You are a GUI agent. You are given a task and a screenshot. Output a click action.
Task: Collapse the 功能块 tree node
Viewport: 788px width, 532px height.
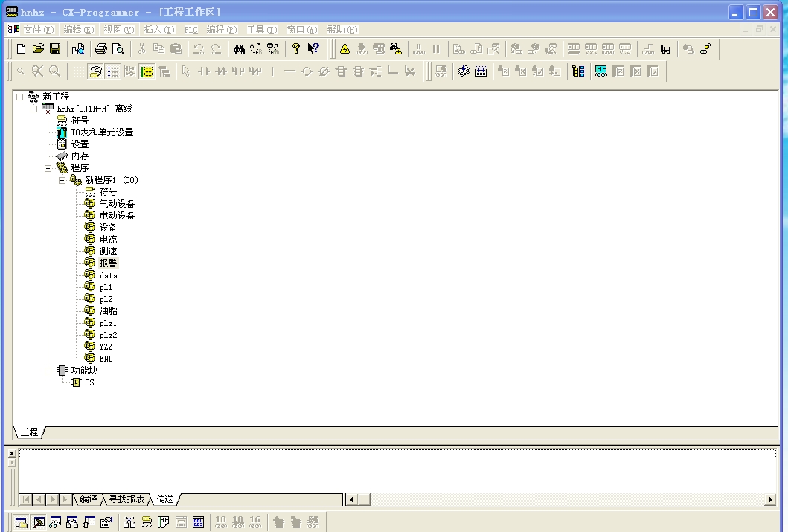click(x=48, y=371)
